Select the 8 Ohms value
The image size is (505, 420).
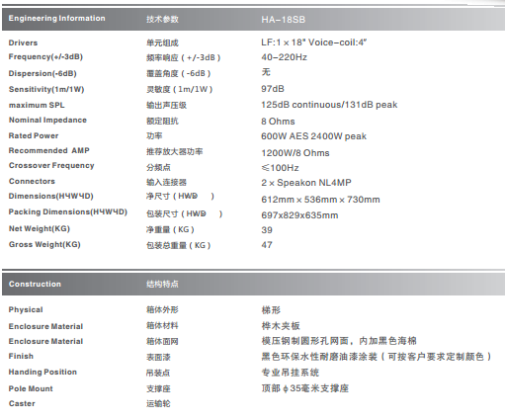tap(278, 122)
